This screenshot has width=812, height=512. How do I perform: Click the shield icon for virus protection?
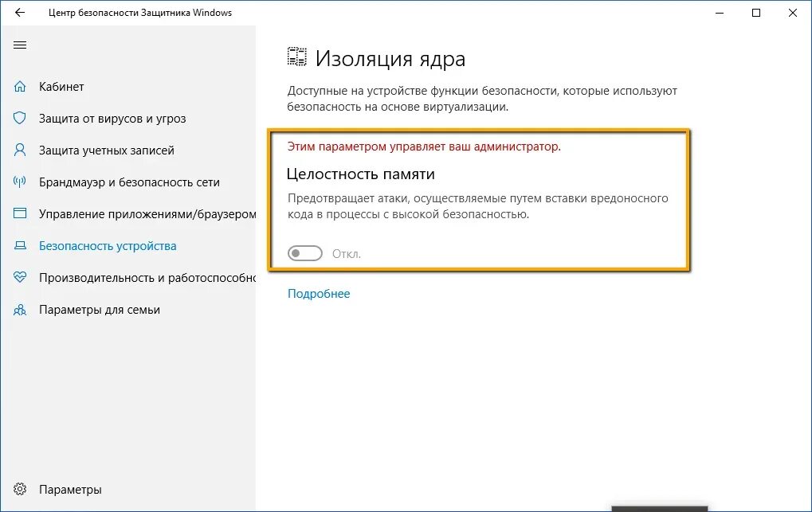click(20, 118)
